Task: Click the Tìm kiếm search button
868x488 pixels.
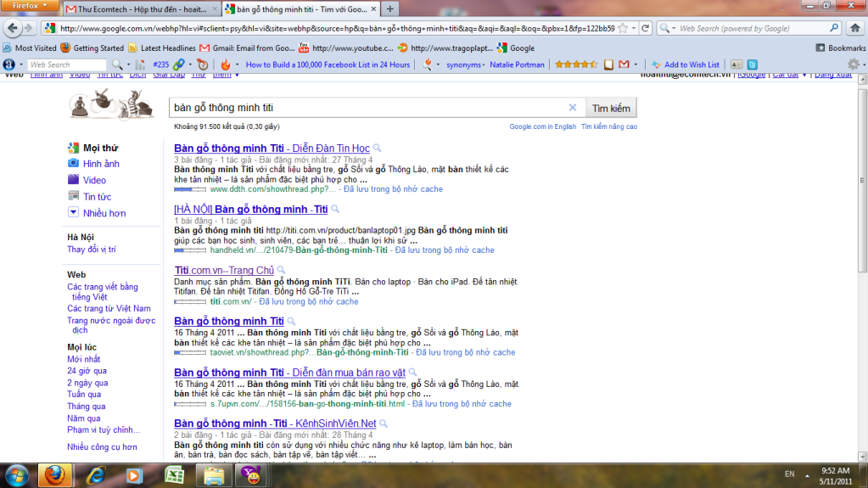Action: (x=611, y=108)
